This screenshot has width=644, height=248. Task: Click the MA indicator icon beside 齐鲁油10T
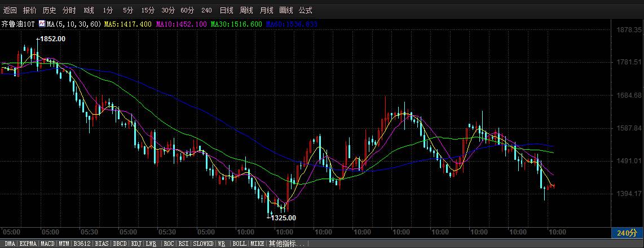(x=42, y=24)
